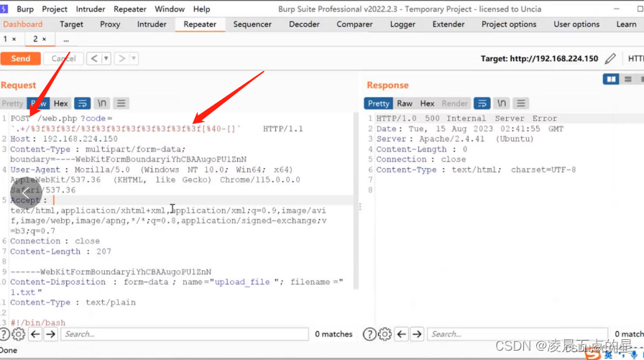This screenshot has width=644, height=360.
Task: Close Repeater tab 1
Action: pyautogui.click(x=14, y=40)
